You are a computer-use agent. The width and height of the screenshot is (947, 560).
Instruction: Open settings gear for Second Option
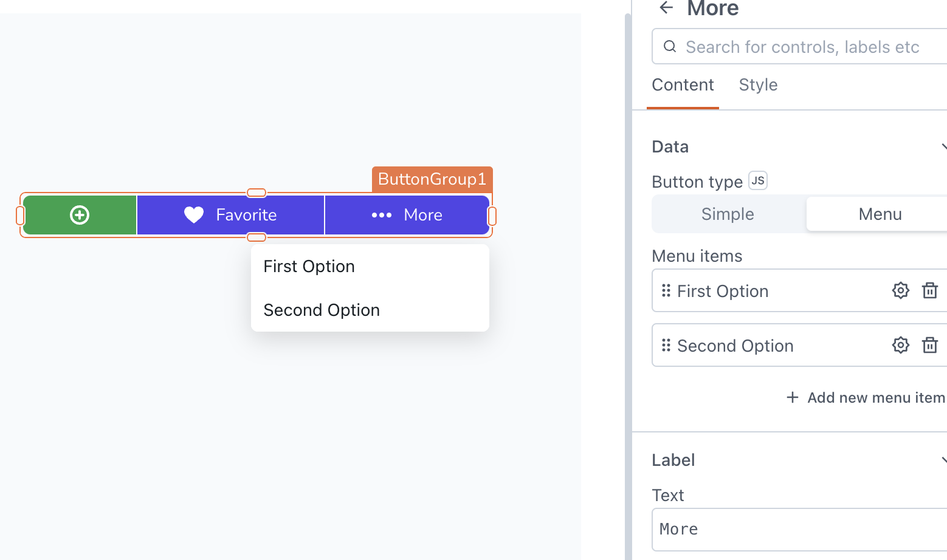pos(900,345)
